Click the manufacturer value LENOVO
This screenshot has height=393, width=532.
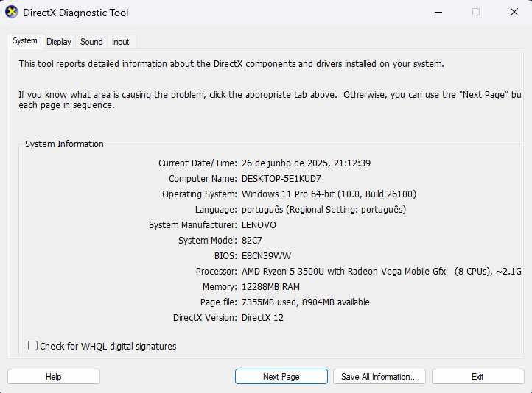[259, 225]
